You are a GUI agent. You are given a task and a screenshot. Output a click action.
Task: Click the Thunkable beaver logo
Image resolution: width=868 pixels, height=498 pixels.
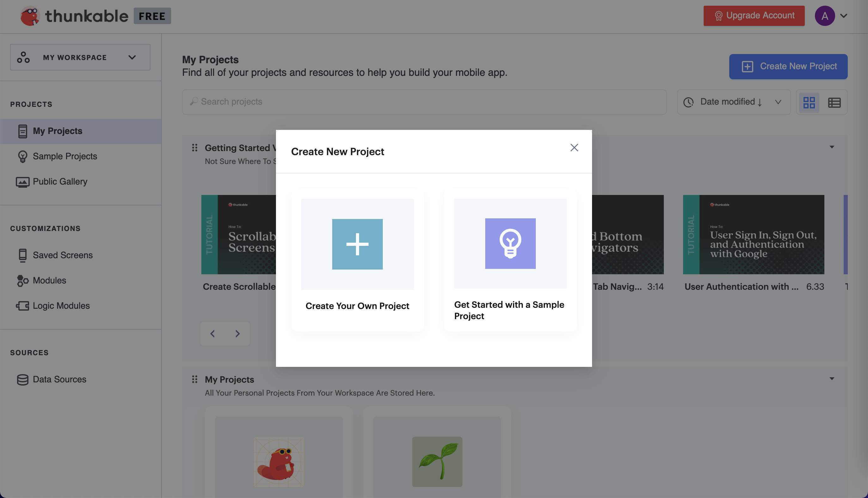[30, 16]
